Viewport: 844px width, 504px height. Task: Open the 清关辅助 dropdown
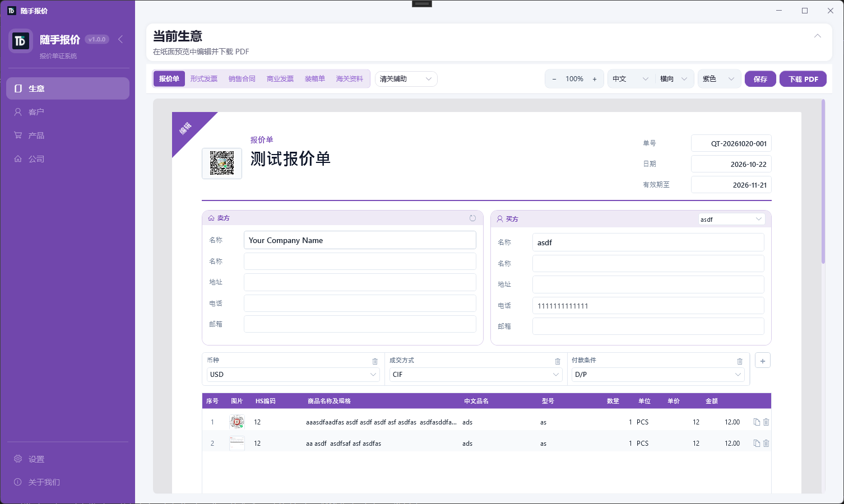[x=406, y=79]
